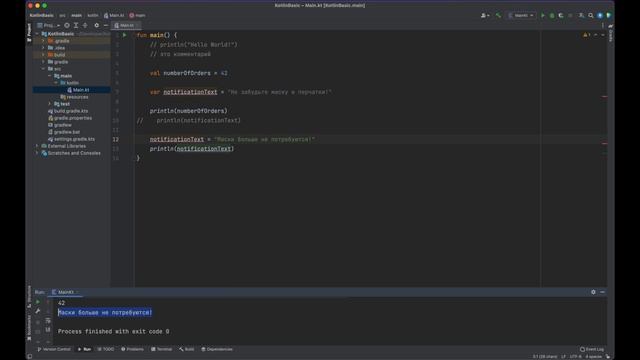Toggle tool window quick access button
The width and height of the screenshot is (640, 360).
tap(29, 356)
